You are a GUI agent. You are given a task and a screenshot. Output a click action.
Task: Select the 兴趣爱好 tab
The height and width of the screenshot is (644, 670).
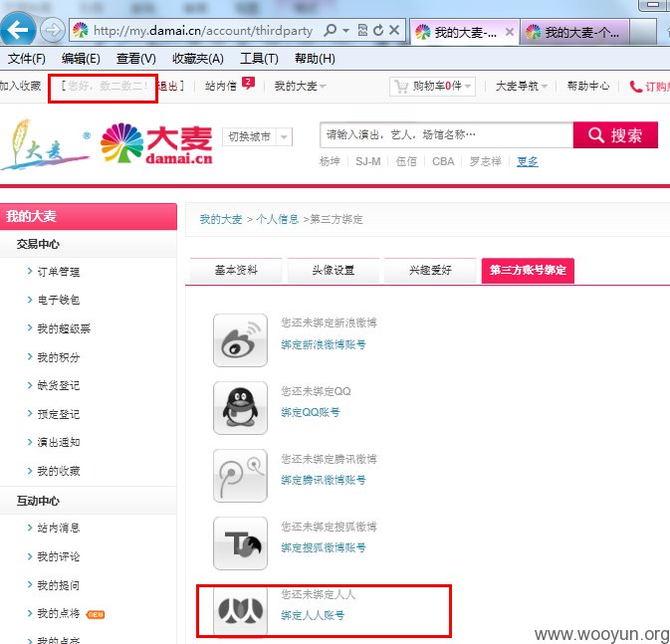click(x=430, y=271)
